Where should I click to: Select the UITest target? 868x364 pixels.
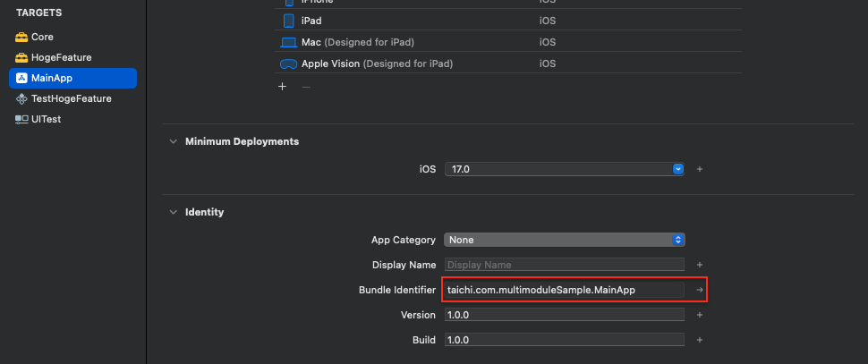point(72,119)
